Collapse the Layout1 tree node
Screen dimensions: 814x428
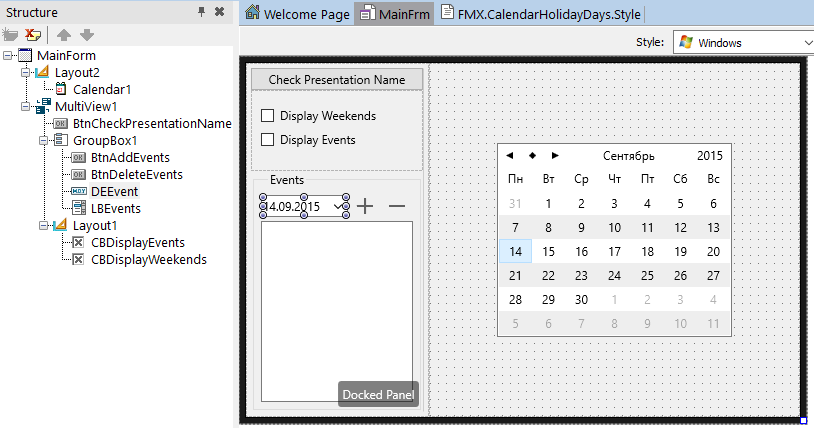(x=44, y=225)
